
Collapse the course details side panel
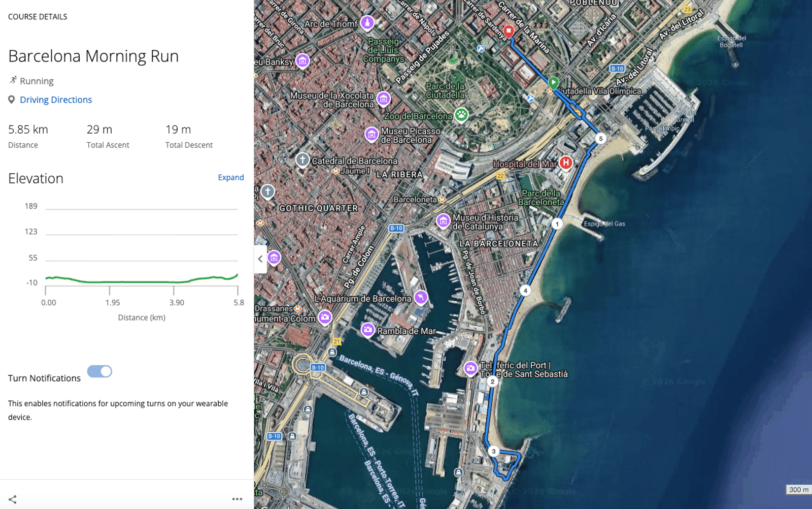[260, 259]
